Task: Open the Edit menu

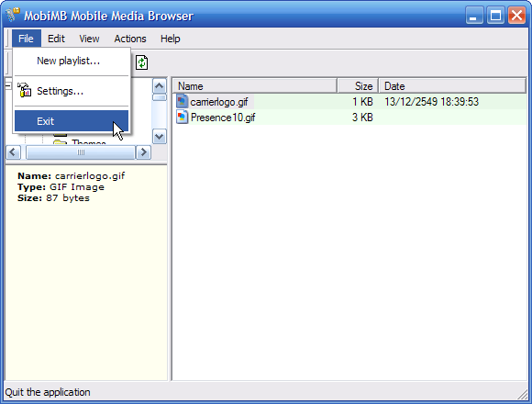Action: click(x=56, y=39)
